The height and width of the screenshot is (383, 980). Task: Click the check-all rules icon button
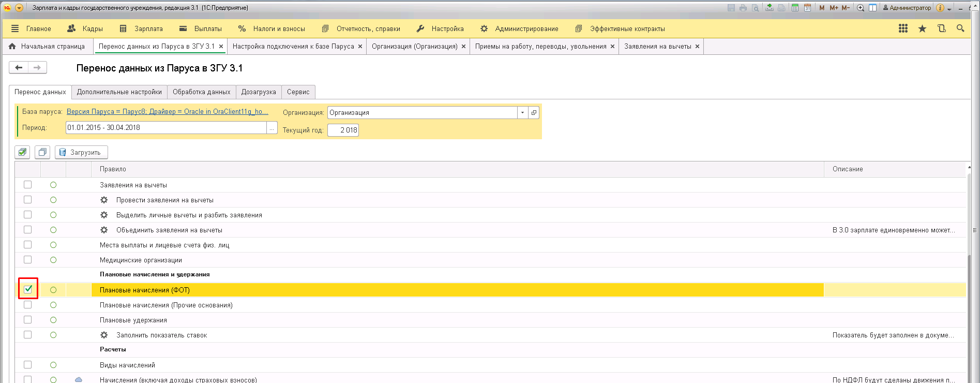pos(22,152)
